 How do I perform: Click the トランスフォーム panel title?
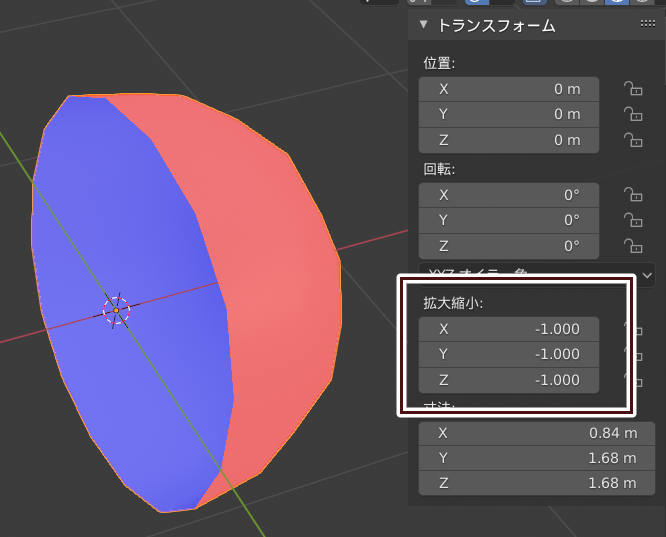[x=497, y=25]
